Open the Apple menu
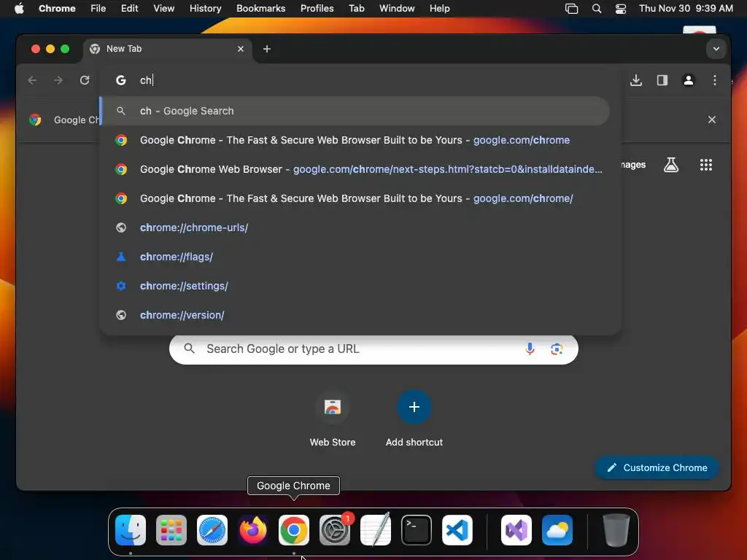The image size is (747, 560). point(19,8)
